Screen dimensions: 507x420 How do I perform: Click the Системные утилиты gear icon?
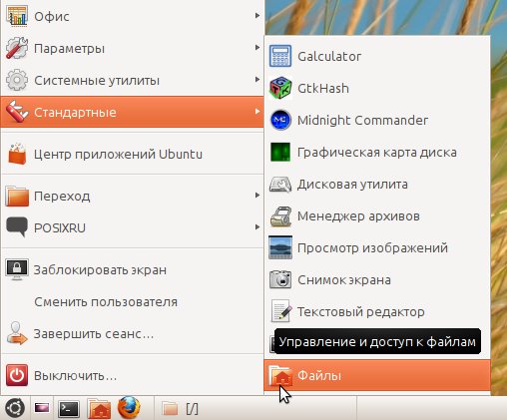click(x=17, y=80)
